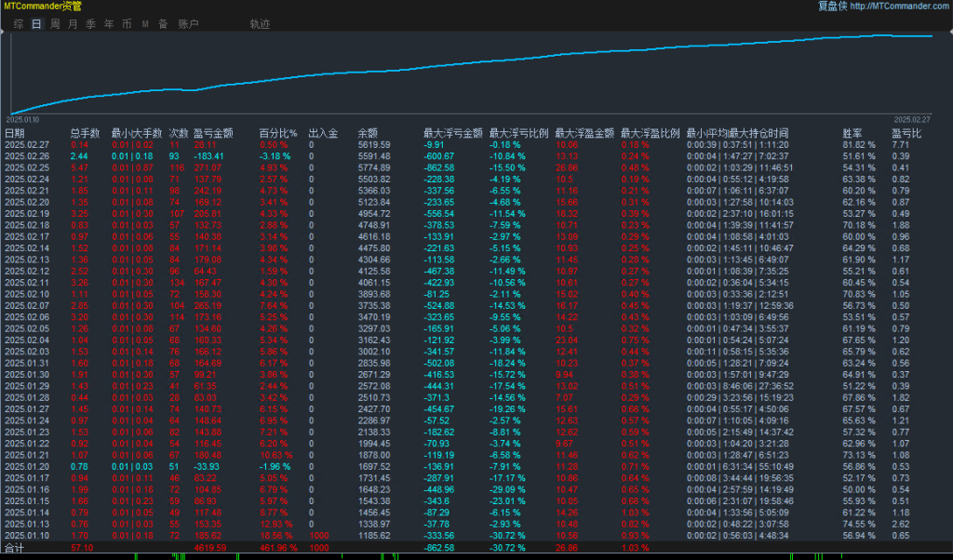953x560 pixels.
Task: Sort by 盈亏金额 column header
Action: pos(212,133)
